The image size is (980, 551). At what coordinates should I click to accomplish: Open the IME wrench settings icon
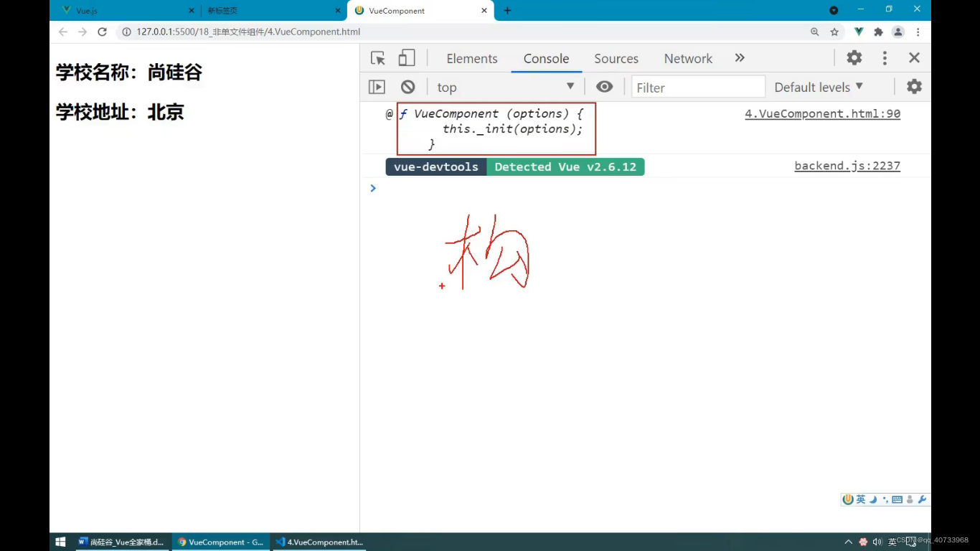[922, 499]
